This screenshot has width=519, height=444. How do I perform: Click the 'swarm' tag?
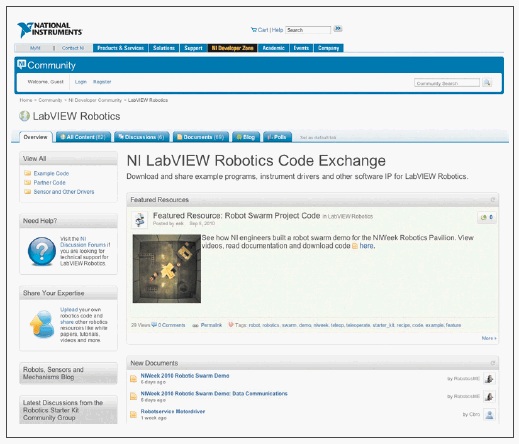tap(289, 325)
